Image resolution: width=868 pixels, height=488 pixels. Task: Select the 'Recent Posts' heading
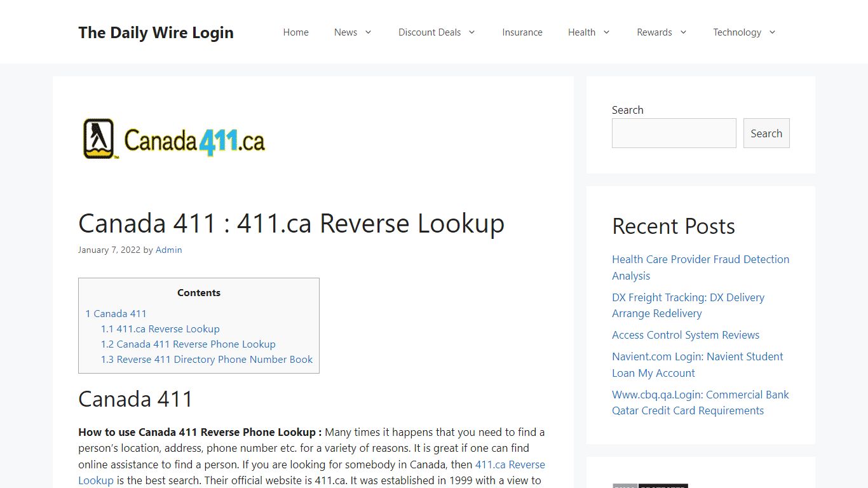pyautogui.click(x=674, y=226)
